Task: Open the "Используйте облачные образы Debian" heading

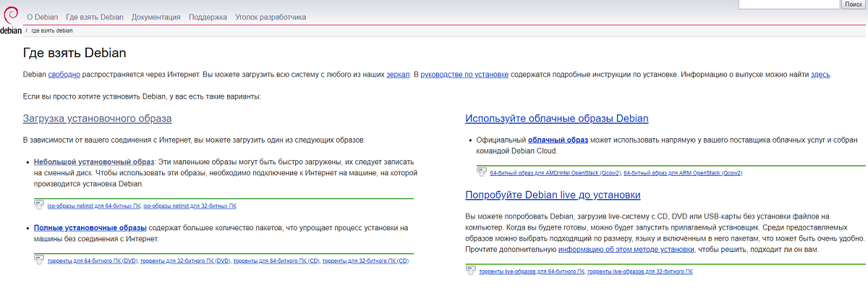Action: point(556,118)
